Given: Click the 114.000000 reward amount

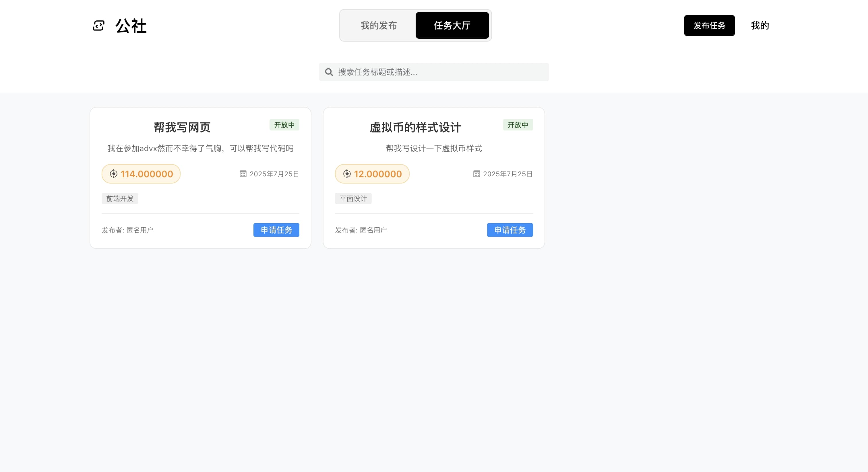Looking at the screenshot, I should point(147,174).
